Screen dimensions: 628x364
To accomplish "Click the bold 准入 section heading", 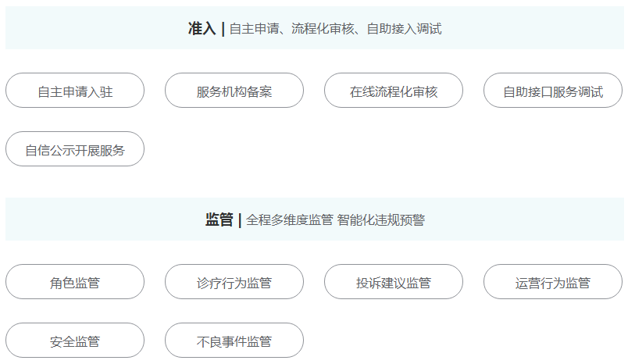I will (202, 29).
